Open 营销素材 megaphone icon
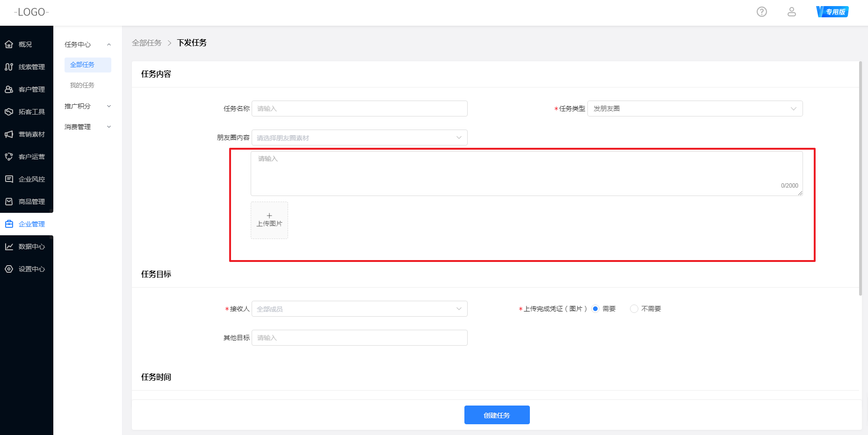This screenshot has height=435, width=868. tap(9, 134)
